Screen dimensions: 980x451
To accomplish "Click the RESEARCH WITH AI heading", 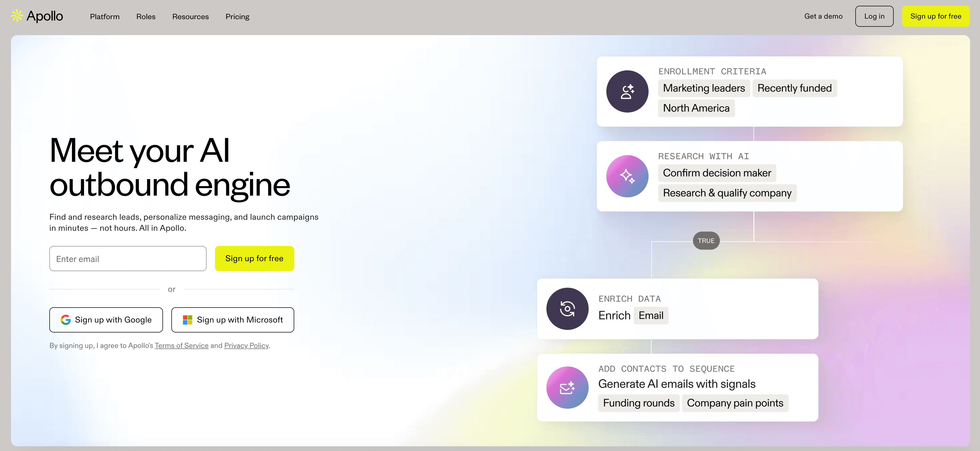I will pyautogui.click(x=703, y=156).
